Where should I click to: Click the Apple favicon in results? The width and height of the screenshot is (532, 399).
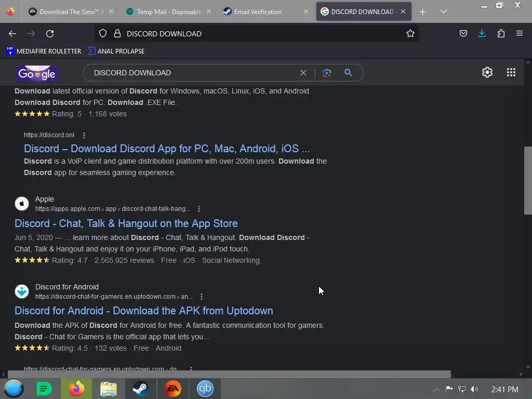click(22, 204)
